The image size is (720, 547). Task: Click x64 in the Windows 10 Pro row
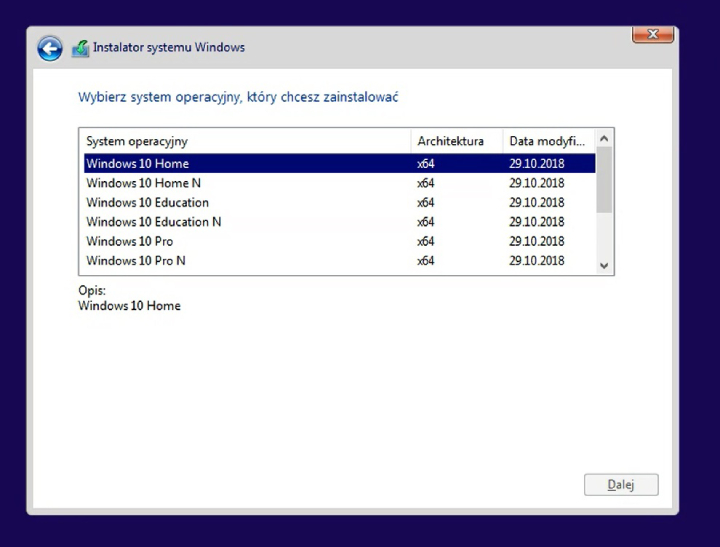[426, 241]
